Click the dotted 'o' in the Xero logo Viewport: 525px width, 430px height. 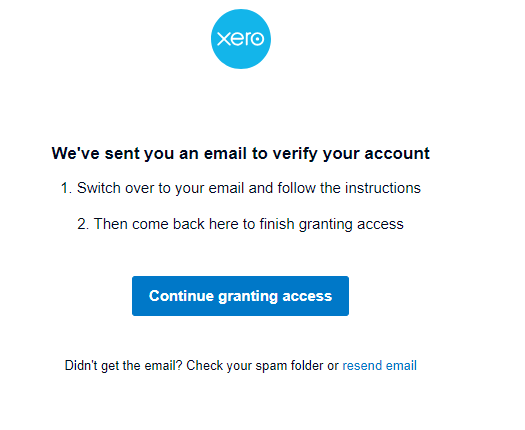point(257,39)
